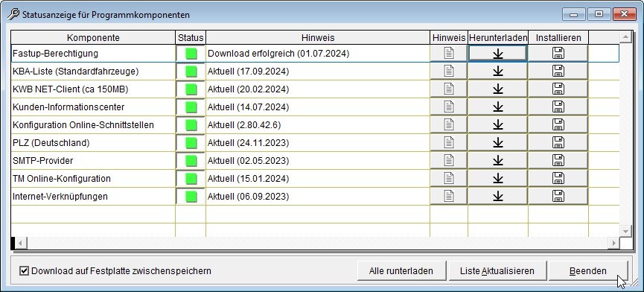Viewport: 644px width, 292px height.
Task: Click the Alle runterladen button
Action: click(x=401, y=271)
